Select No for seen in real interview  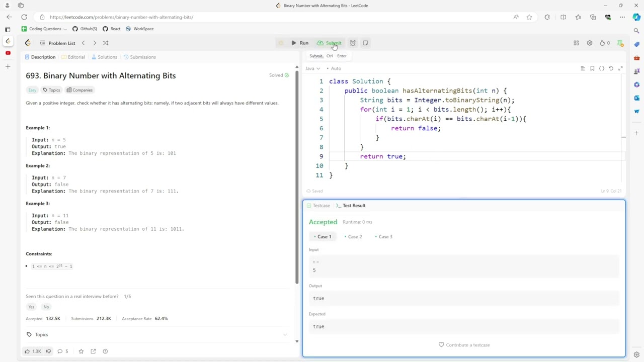pyautogui.click(x=46, y=307)
